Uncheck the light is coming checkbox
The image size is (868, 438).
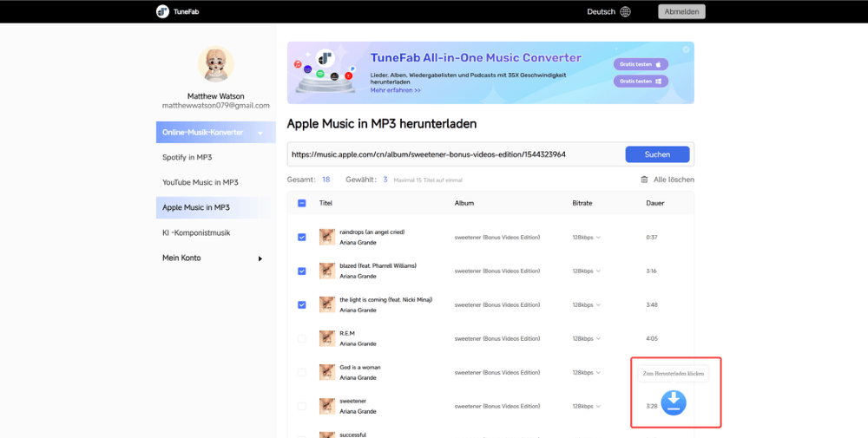click(x=302, y=304)
